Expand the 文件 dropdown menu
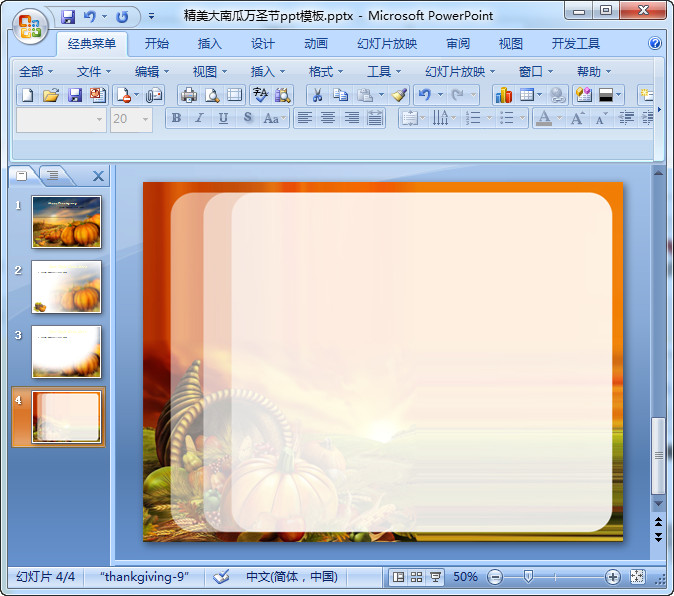The image size is (674, 596). [x=93, y=71]
